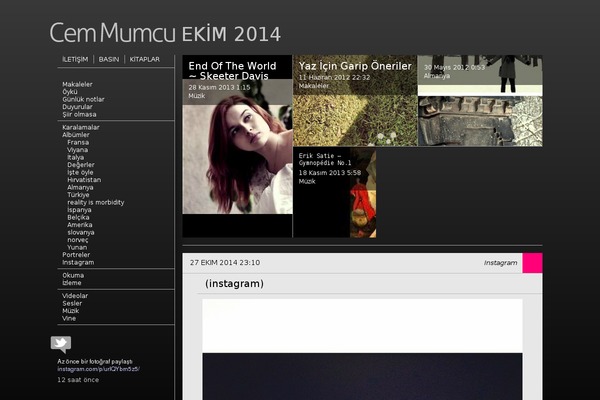Open the Viyana album
This screenshot has height=400, width=600.
pyautogui.click(x=78, y=150)
